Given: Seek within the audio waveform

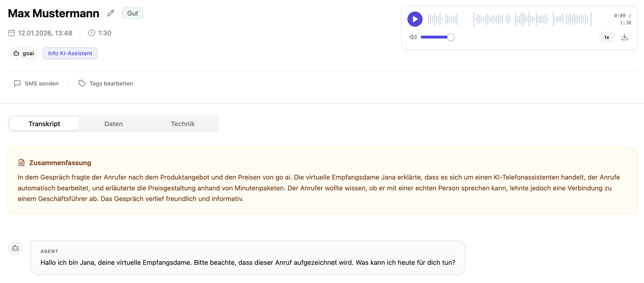Looking at the screenshot, I should click(x=510, y=19).
